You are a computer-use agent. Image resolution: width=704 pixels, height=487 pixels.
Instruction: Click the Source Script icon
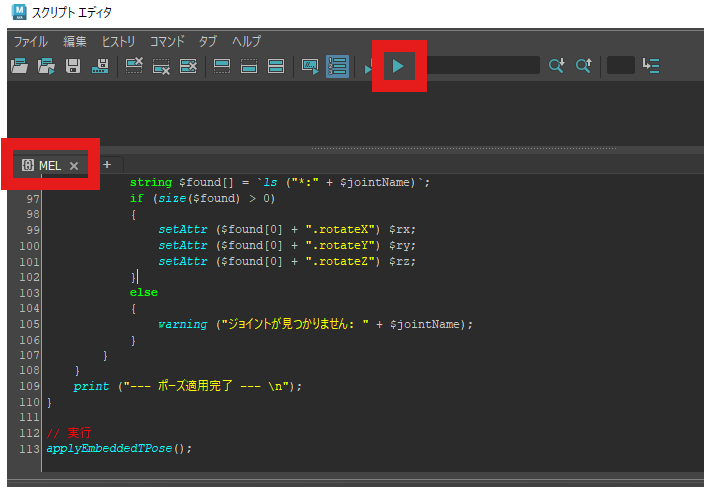click(x=46, y=66)
